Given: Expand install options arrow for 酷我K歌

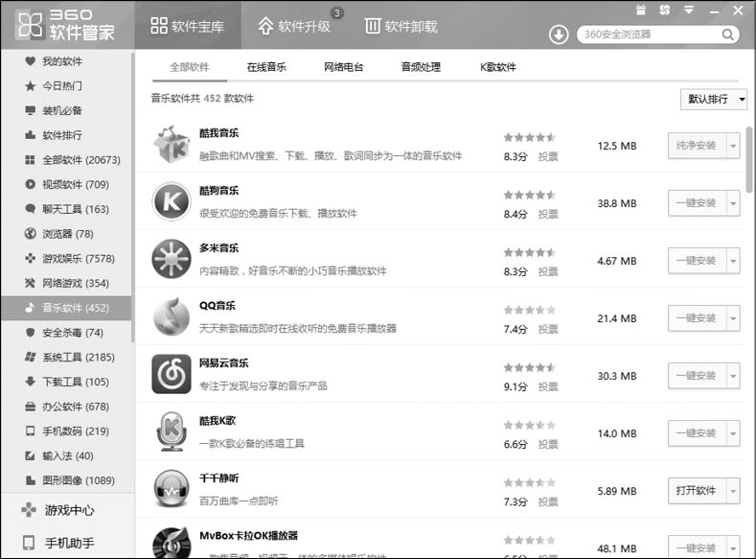Looking at the screenshot, I should click(x=733, y=433).
